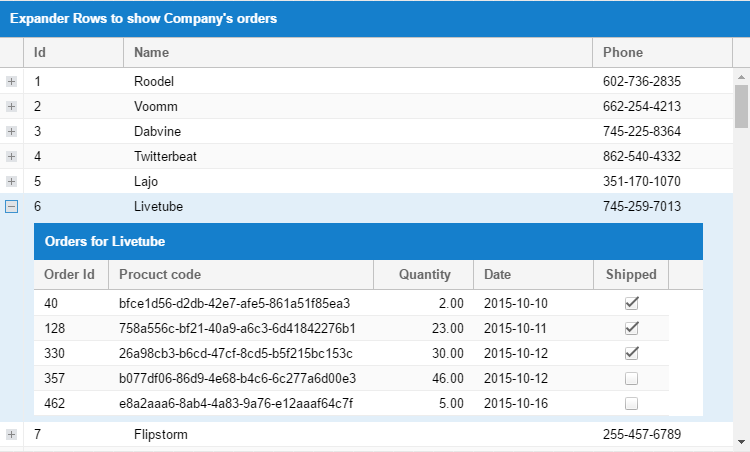
Task: Click date 2015-10-11 cell
Action: [534, 328]
